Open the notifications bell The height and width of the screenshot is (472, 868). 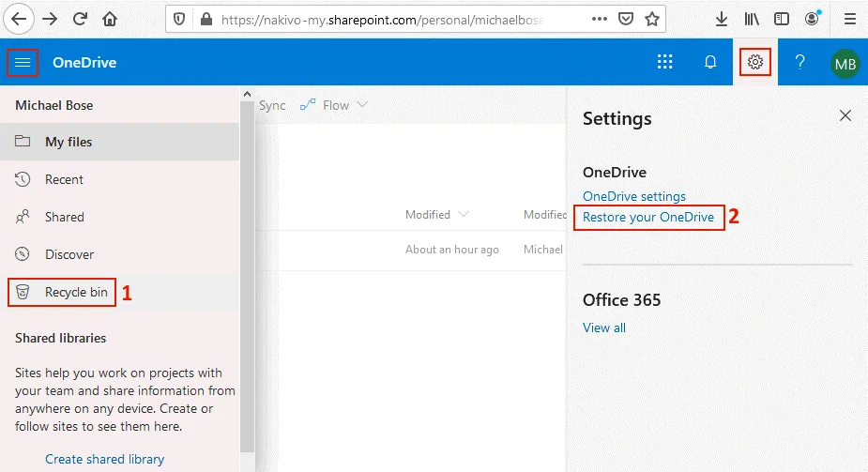point(710,63)
